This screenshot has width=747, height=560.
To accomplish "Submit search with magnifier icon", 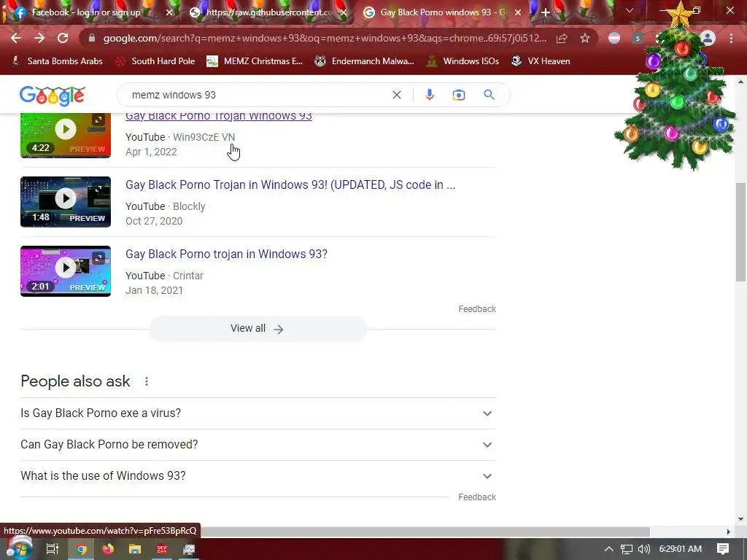I will (489, 95).
